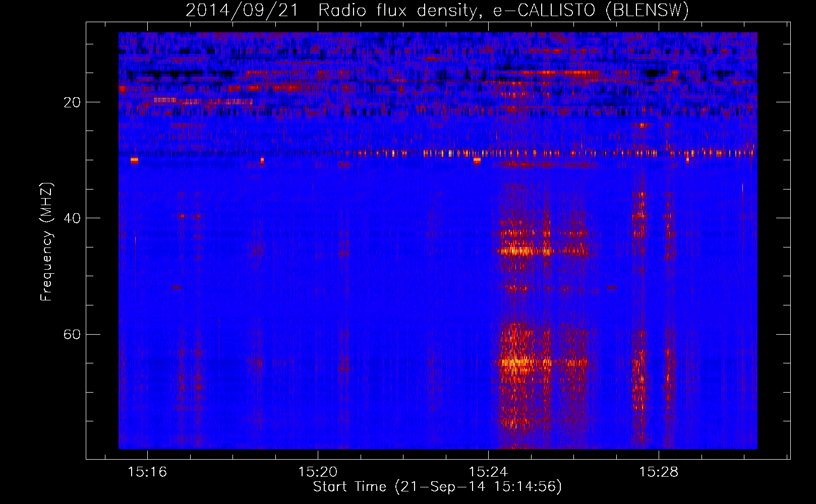Click the 15:20 time tick label
This screenshot has width=816, height=504.
[318, 472]
